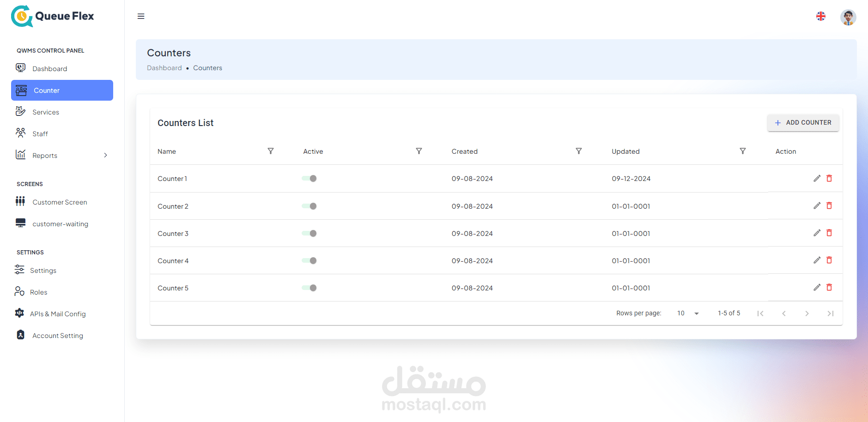Edit Counter 2 with pencil icon
Viewport: 868px width, 422px height.
click(x=817, y=205)
